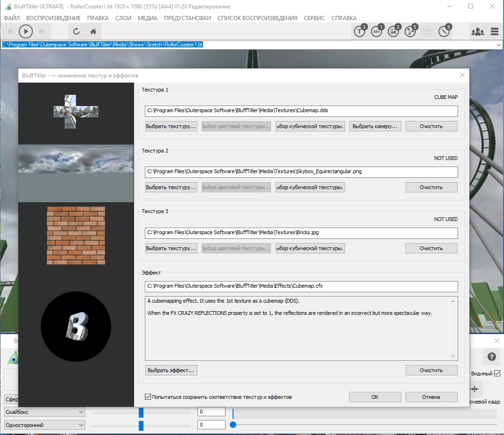Click the help question mark icon
The width and height of the screenshot is (504, 435).
coord(491,357)
